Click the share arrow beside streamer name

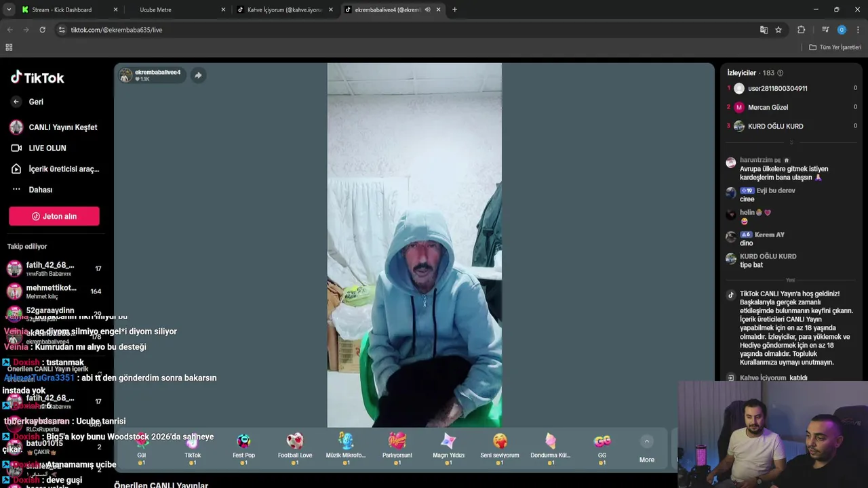pyautogui.click(x=198, y=75)
